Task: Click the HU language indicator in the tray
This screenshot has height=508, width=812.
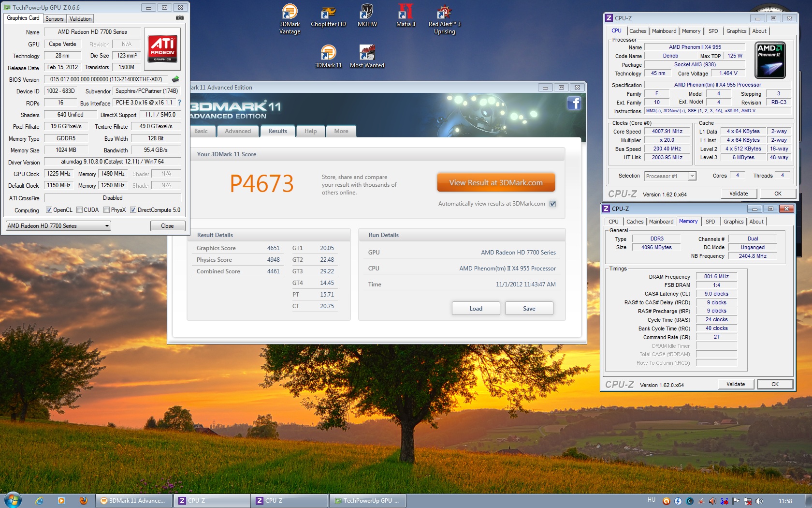Action: (652, 500)
